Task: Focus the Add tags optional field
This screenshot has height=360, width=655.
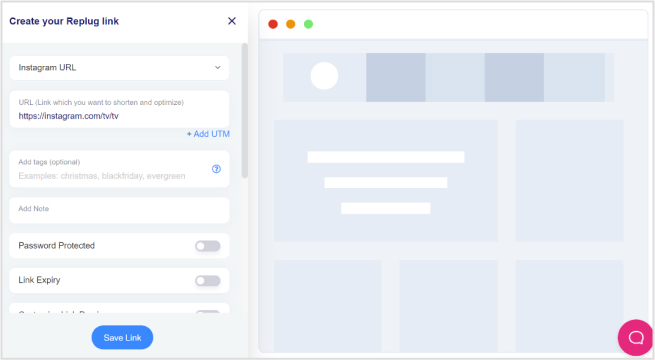Action: pyautogui.click(x=119, y=169)
